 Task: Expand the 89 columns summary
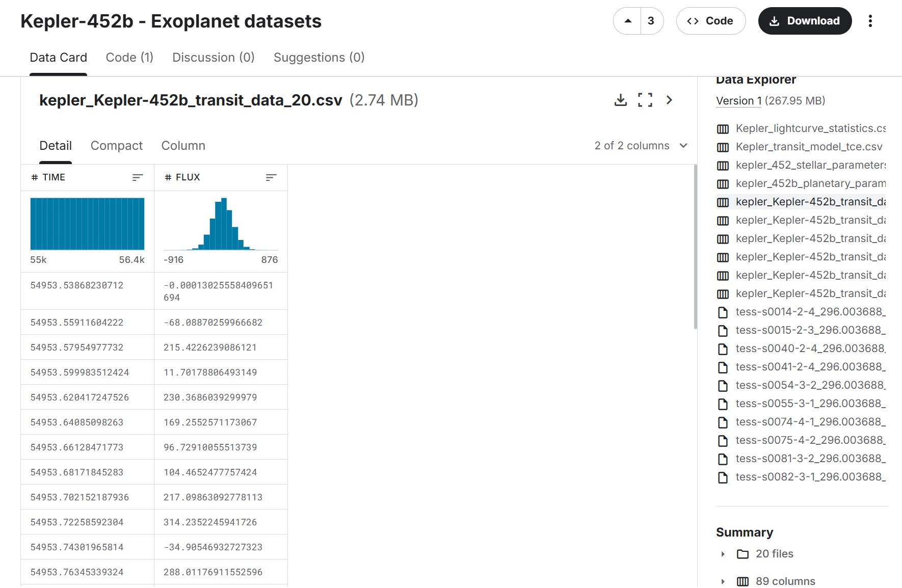click(723, 581)
